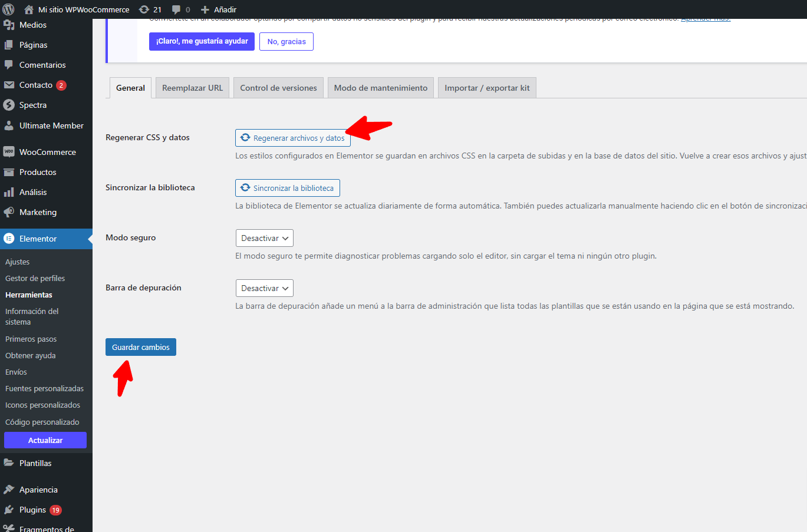Click the Medios sidebar icon
The height and width of the screenshot is (532, 807).
coord(9,25)
